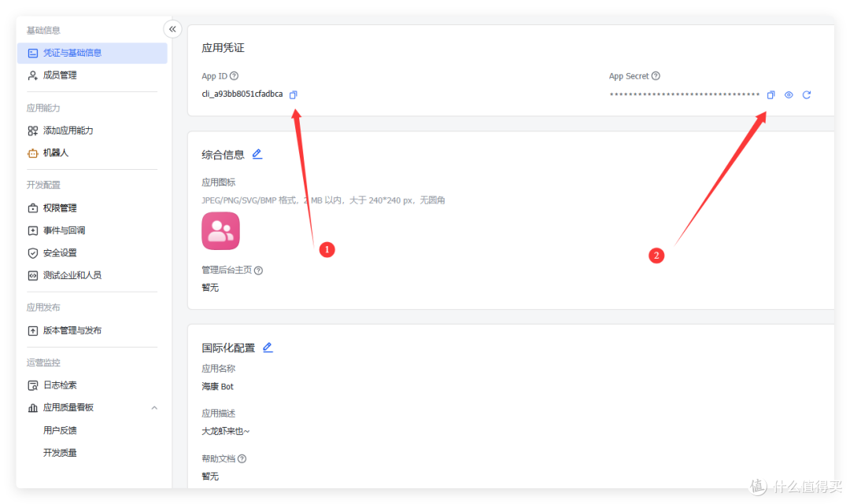The height and width of the screenshot is (504, 850).
Task: Click the app name 海康 Bot
Action: [x=217, y=387]
